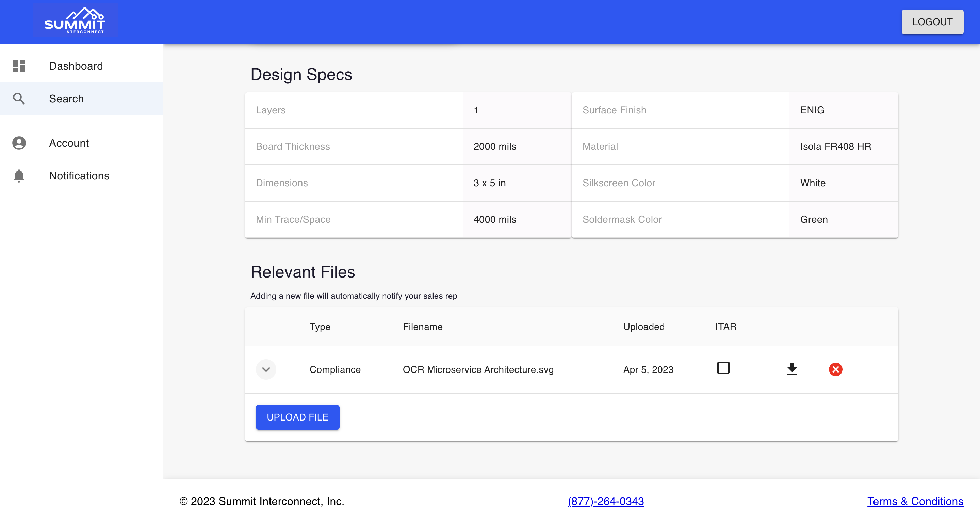Expand the Compliance file row chevron
980x523 pixels.
coord(266,369)
